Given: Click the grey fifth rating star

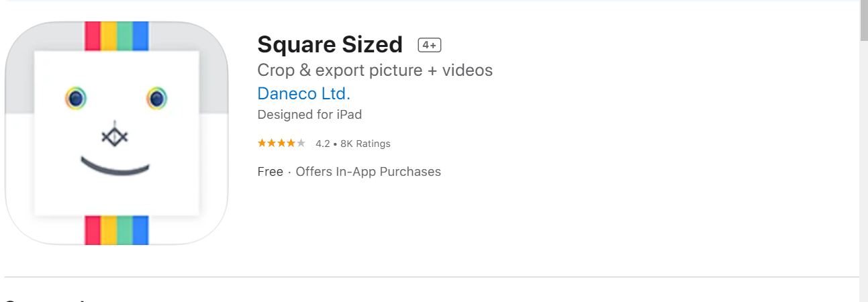Looking at the screenshot, I should pyautogui.click(x=301, y=143).
